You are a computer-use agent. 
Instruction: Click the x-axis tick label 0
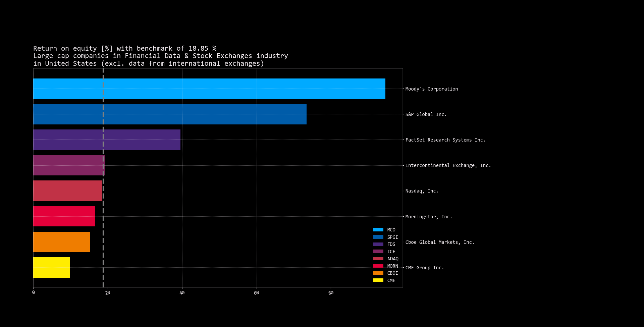click(33, 293)
